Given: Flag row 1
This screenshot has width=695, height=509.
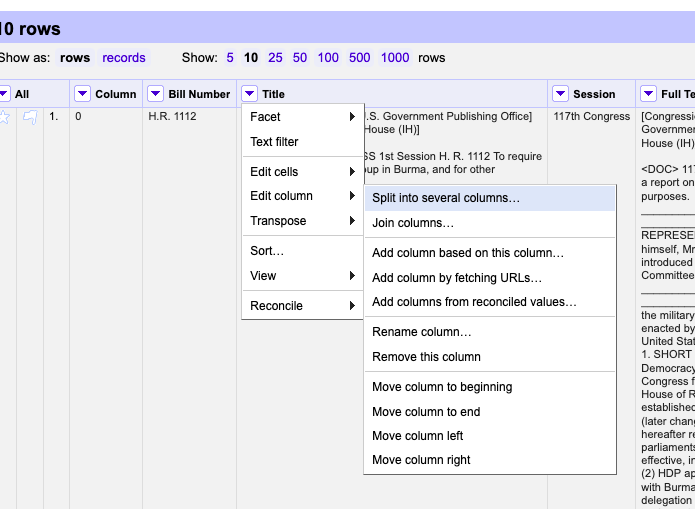Looking at the screenshot, I should pos(30,117).
